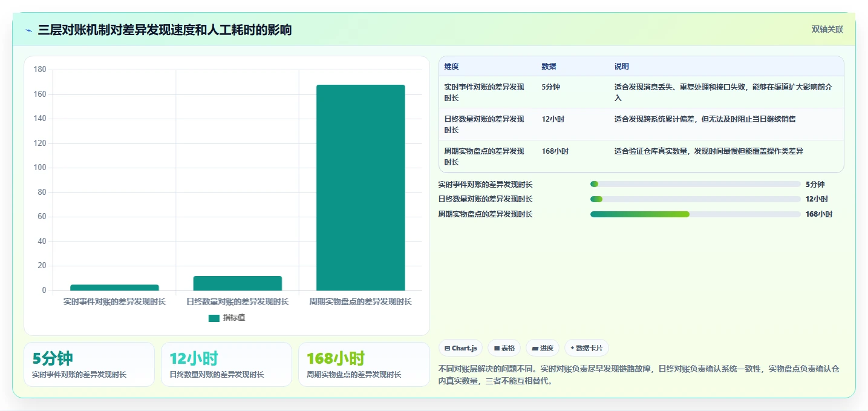
Task: Click the 12小时 progress bar track
Action: point(696,199)
